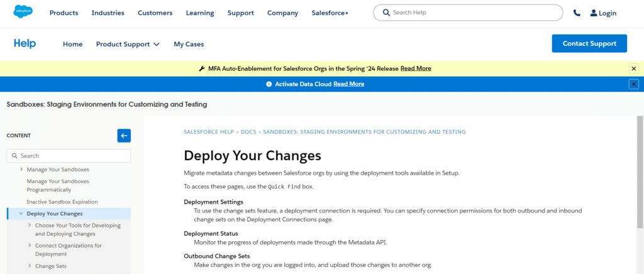Click the Login user icon
The height and width of the screenshot is (274, 644).
click(x=594, y=13)
